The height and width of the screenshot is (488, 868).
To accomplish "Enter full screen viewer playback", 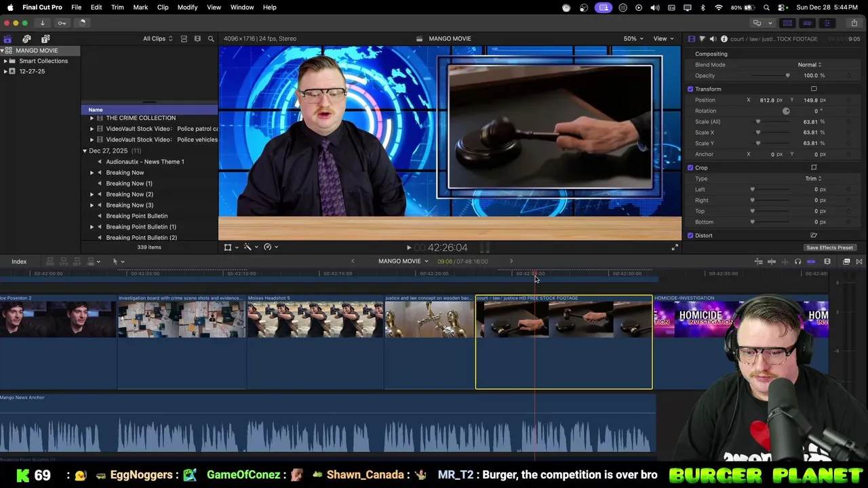I will [675, 247].
